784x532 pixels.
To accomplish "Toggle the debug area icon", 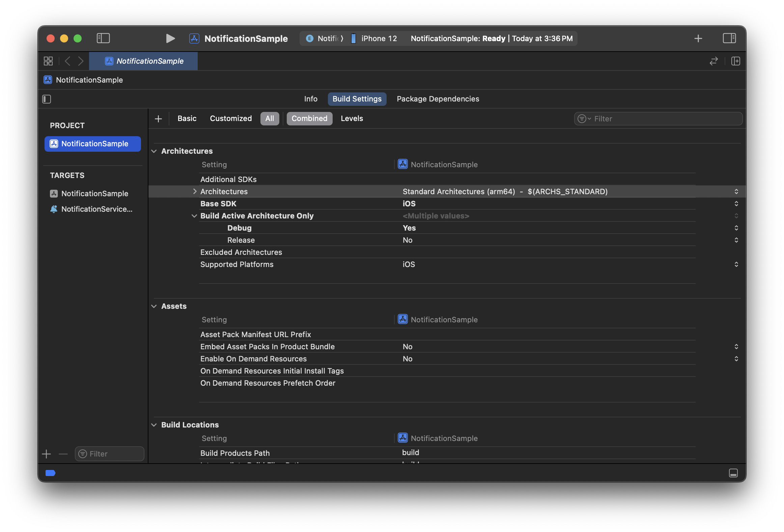I will pos(733,473).
